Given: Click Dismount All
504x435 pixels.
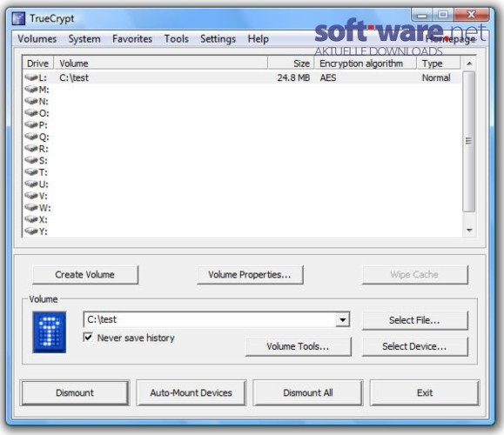Looking at the screenshot, I should (308, 392).
